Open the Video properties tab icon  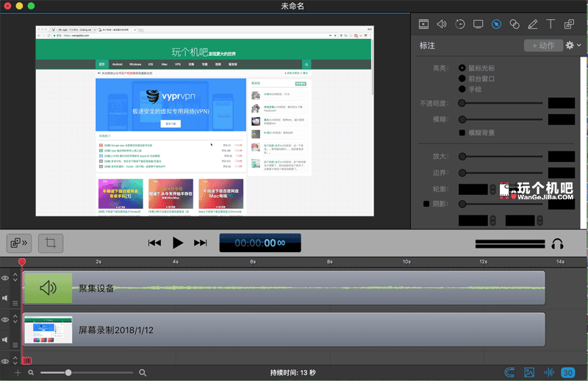click(423, 24)
